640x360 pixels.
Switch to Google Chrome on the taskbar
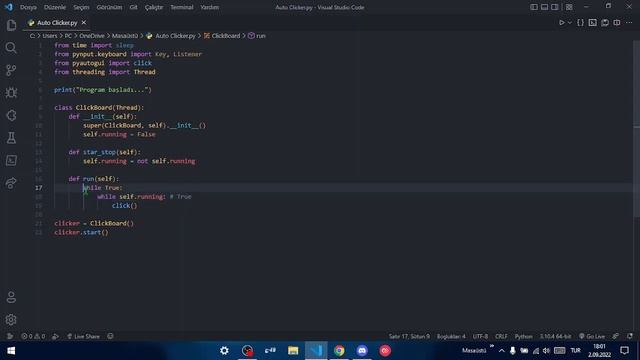[339, 351]
